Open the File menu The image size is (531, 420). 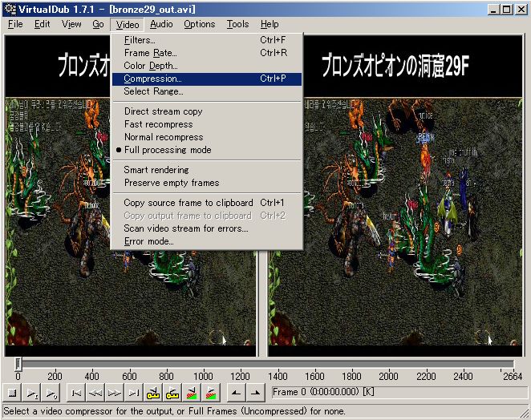click(x=15, y=24)
